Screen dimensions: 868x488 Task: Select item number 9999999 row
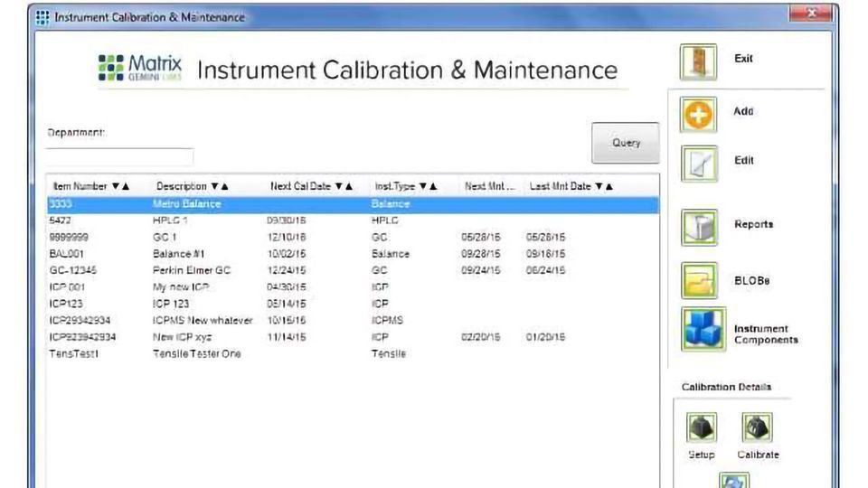[x=354, y=238]
